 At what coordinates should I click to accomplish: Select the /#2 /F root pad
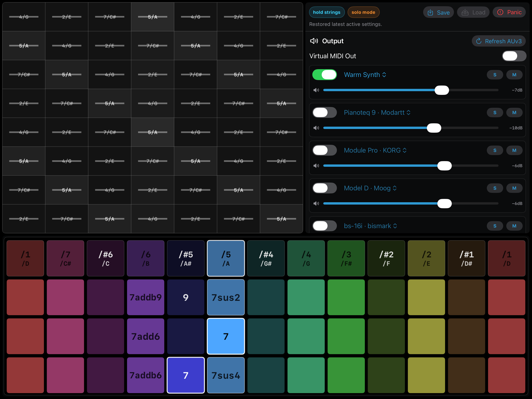coord(386,258)
